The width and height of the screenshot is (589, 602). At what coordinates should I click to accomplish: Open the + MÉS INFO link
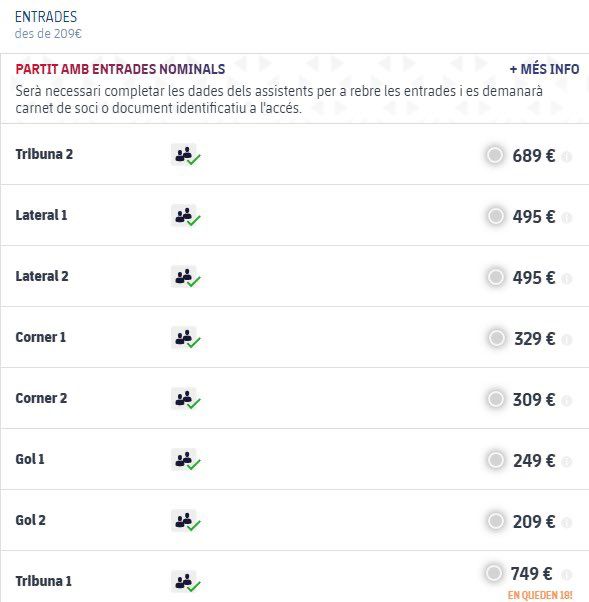pyautogui.click(x=544, y=69)
